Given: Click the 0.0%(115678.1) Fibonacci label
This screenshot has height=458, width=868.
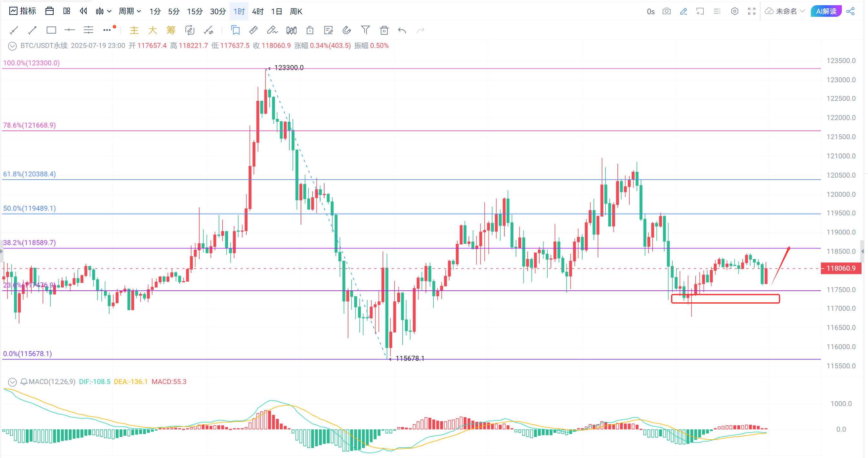Looking at the screenshot, I should (27, 354).
